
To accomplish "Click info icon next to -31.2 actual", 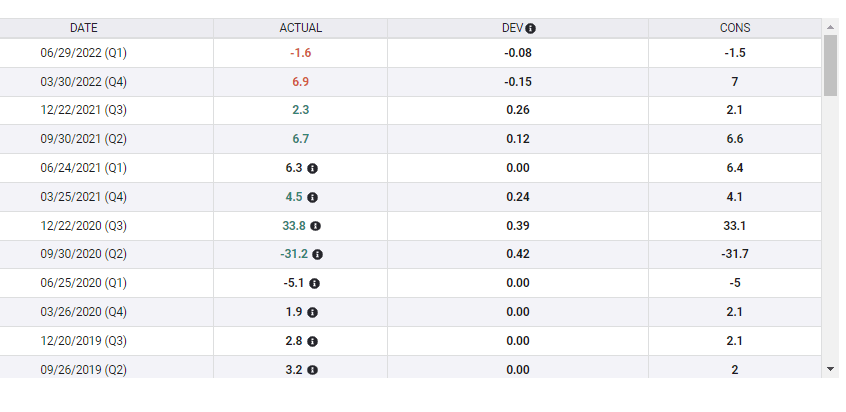I will point(318,255).
